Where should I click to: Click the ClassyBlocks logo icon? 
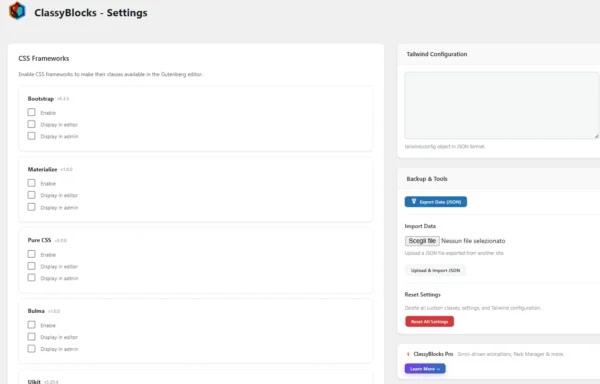pos(17,11)
